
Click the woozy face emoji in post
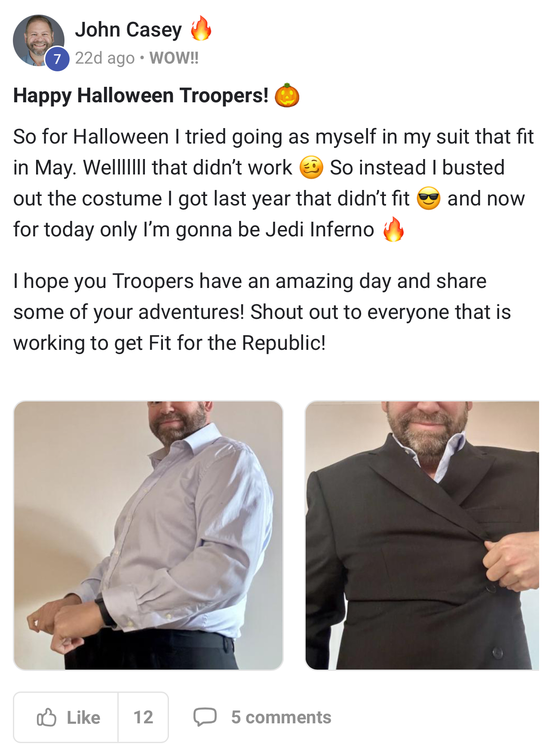(x=311, y=167)
